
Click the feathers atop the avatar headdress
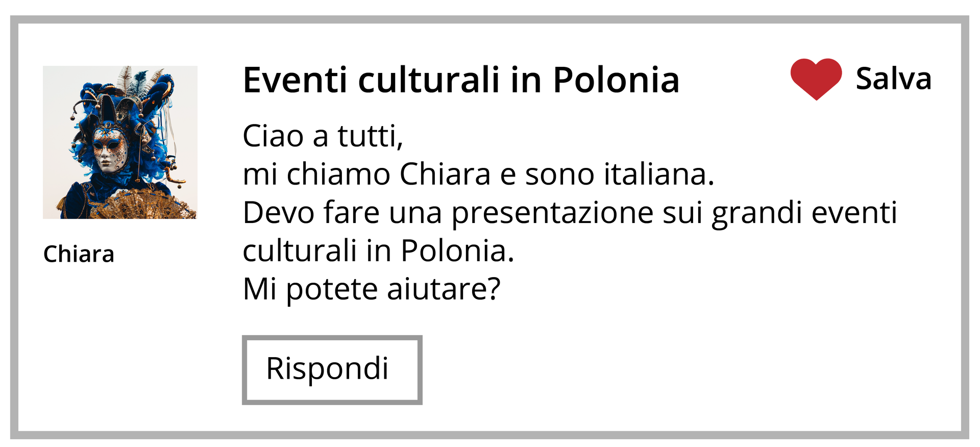[134, 79]
